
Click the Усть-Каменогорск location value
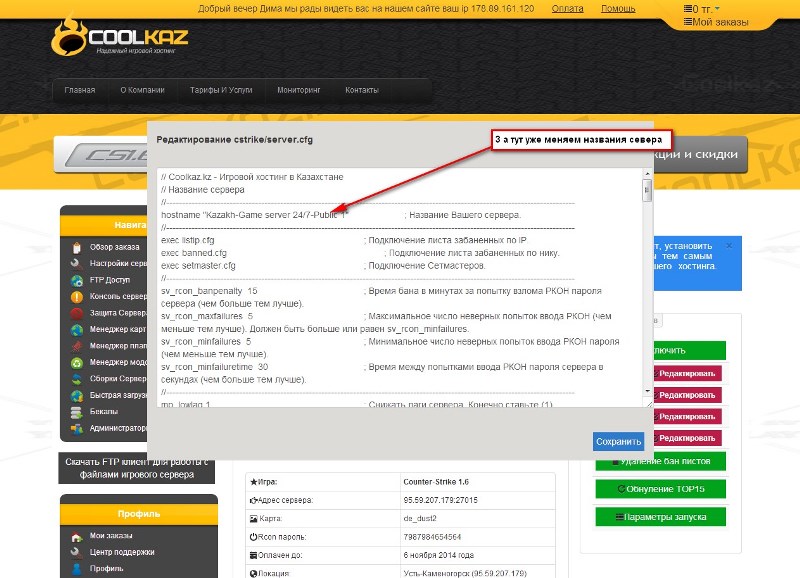tap(465, 573)
